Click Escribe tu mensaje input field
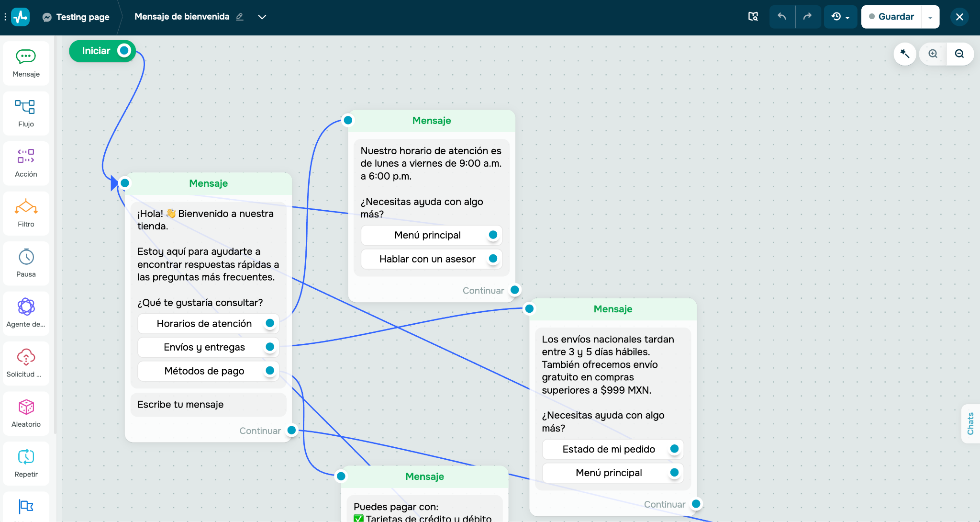 pyautogui.click(x=208, y=405)
